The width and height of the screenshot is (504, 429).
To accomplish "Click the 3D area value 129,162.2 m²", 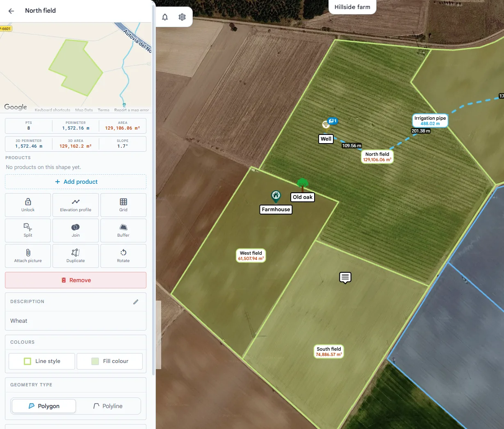I will pos(75,146).
